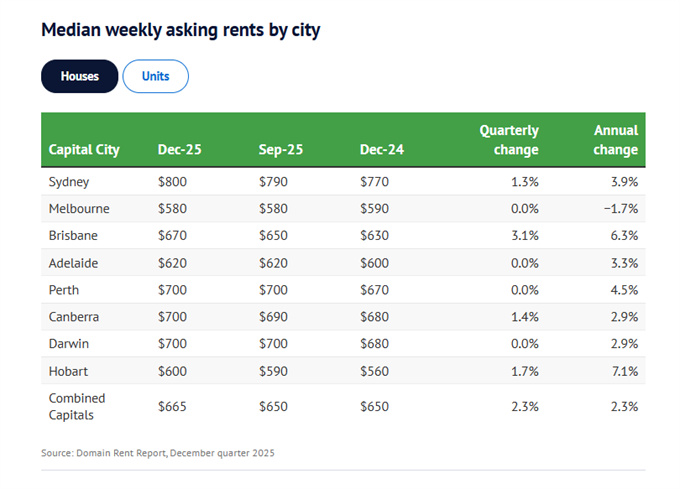Select the Perth row label
This screenshot has height=489, width=680.
coord(64,290)
